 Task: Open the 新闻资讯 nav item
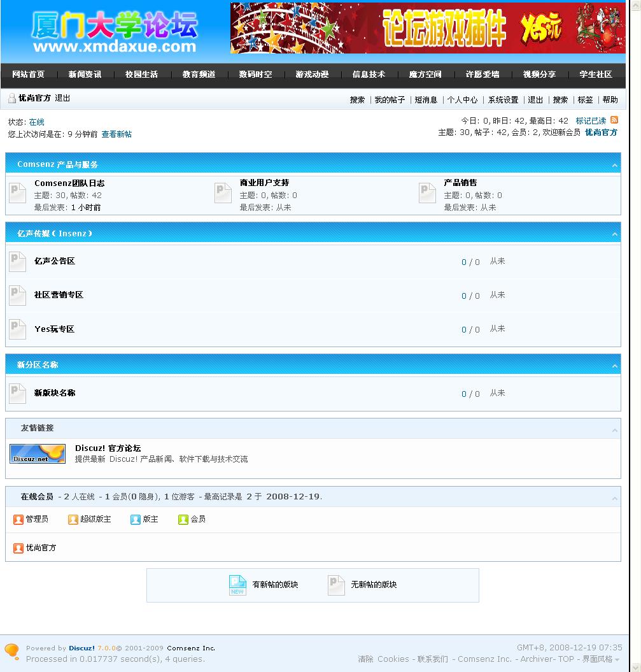[85, 75]
